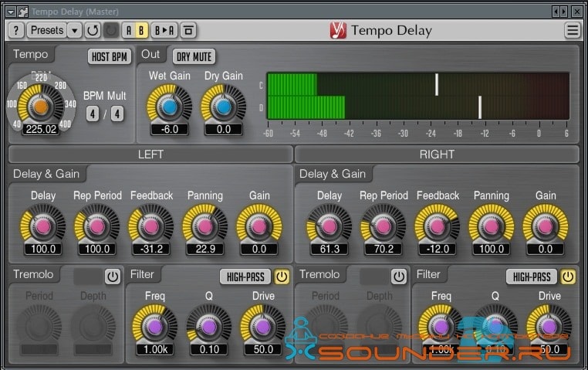Open the hamburger menu icon
Image resolution: width=588 pixels, height=370 pixels.
tap(573, 30)
